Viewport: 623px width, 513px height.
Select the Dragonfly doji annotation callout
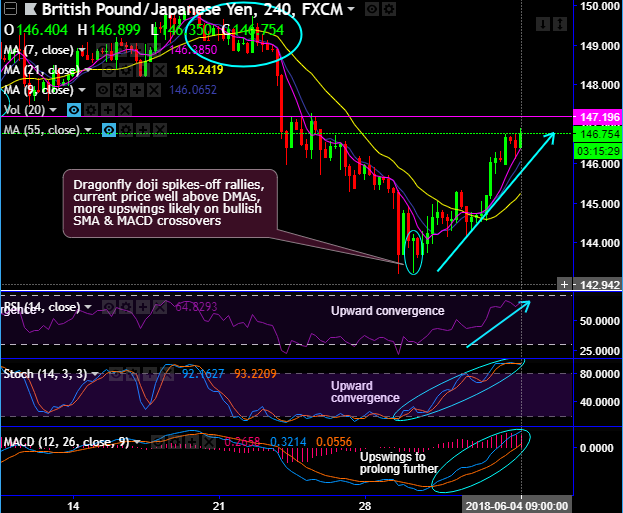tap(170, 203)
